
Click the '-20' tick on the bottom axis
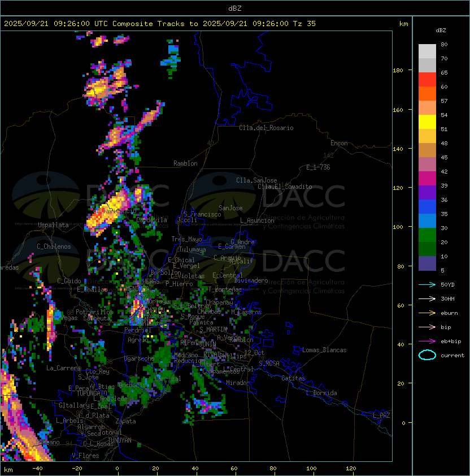77,469
